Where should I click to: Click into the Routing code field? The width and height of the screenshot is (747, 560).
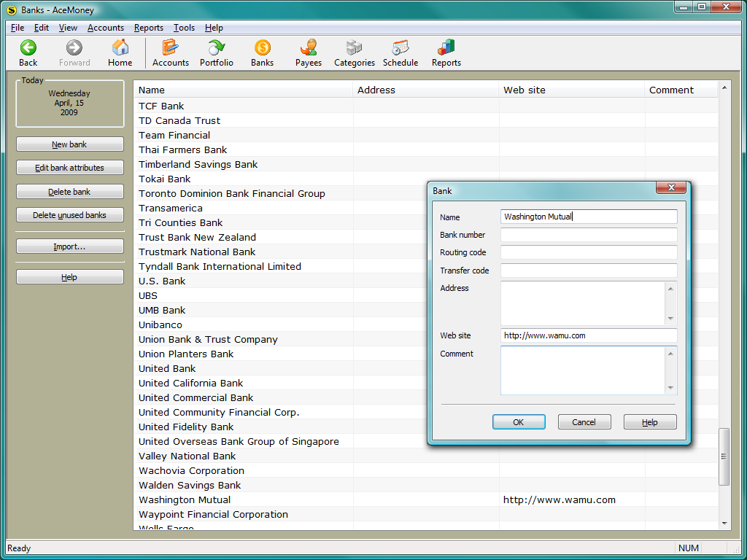(588, 252)
